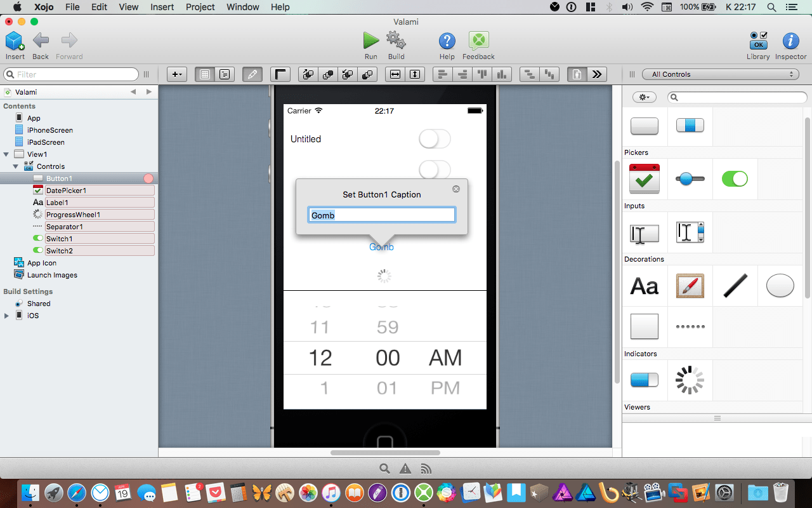Select the Switch control in Library
This screenshot has height=508, width=812.
pyautogui.click(x=735, y=179)
